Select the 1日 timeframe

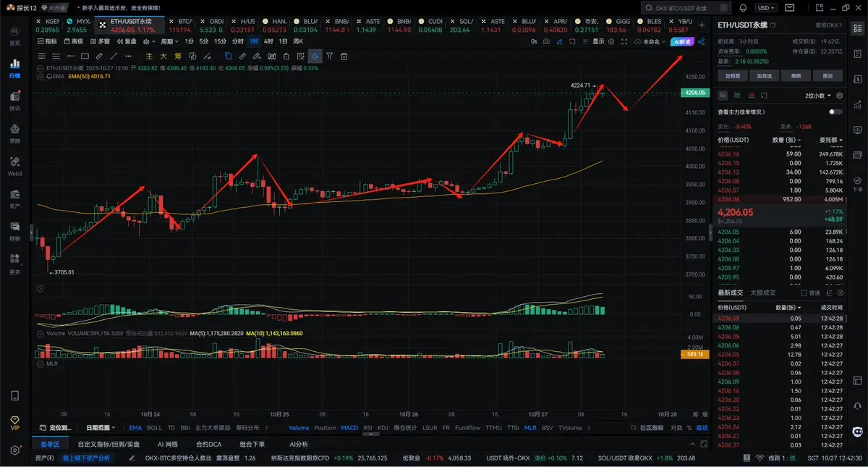[283, 41]
